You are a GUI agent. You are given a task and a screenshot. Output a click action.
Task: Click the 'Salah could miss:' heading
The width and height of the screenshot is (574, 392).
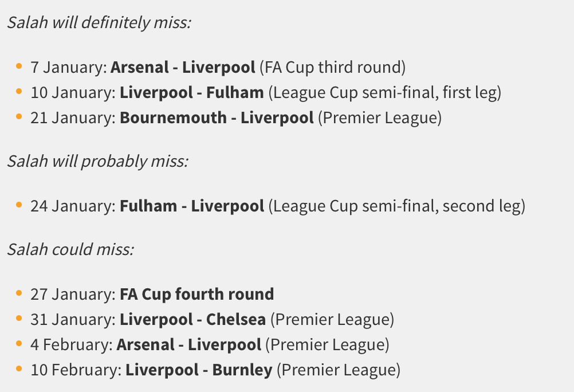[70, 249]
